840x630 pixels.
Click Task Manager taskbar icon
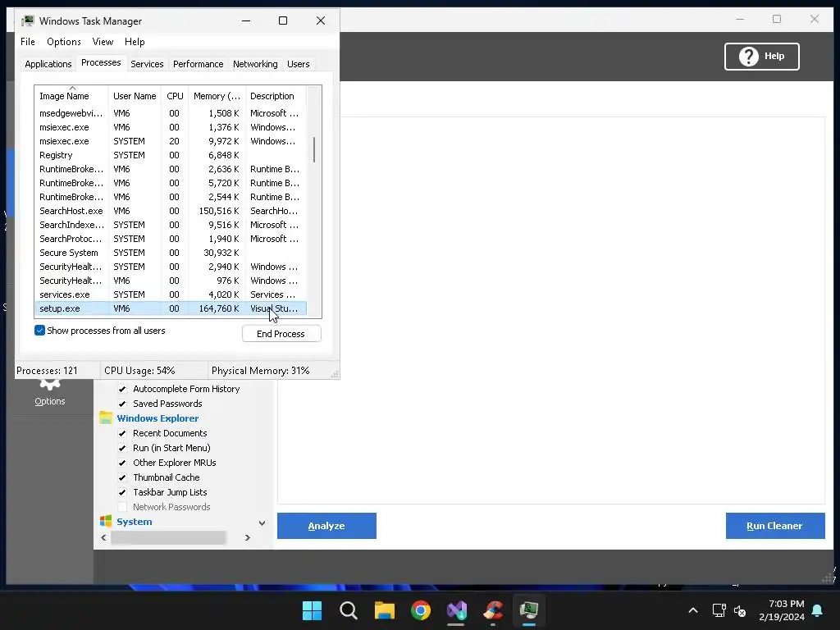coord(529,610)
